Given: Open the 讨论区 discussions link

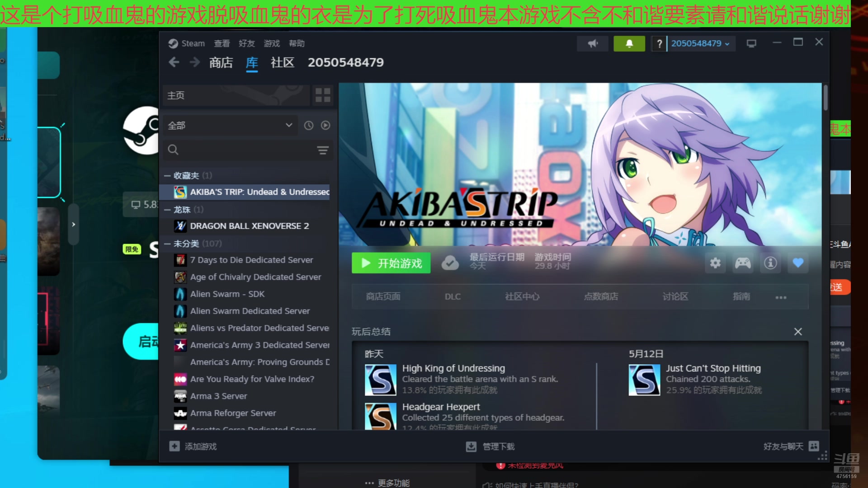Looking at the screenshot, I should [675, 297].
